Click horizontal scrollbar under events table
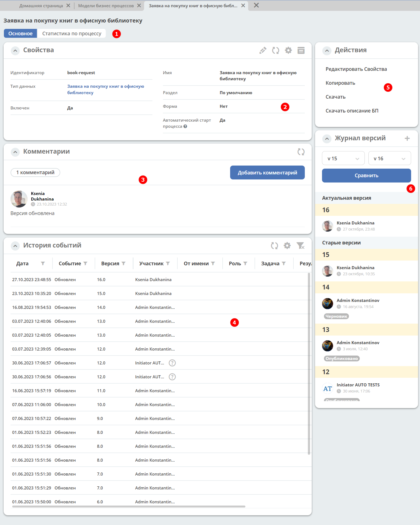Image resolution: width=420 pixels, height=525 pixels. point(129,506)
